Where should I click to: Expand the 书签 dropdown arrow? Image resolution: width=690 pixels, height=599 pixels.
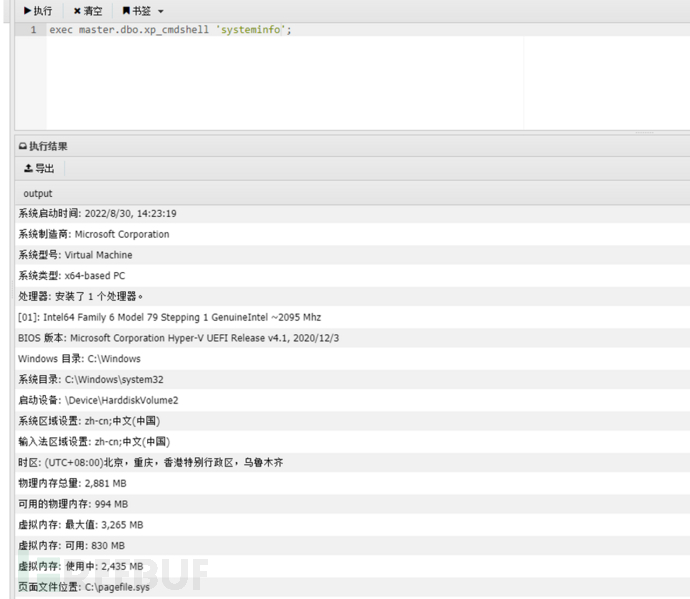coord(161,11)
